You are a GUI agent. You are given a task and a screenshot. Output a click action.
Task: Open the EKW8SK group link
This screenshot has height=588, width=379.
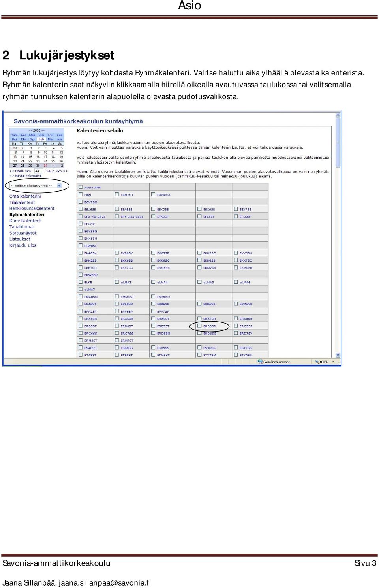point(91,275)
